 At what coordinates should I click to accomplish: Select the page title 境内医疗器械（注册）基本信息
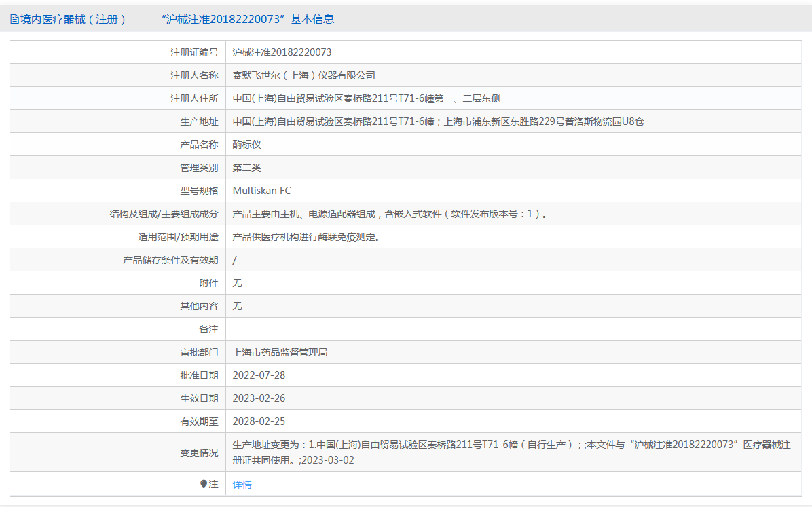pos(177,20)
